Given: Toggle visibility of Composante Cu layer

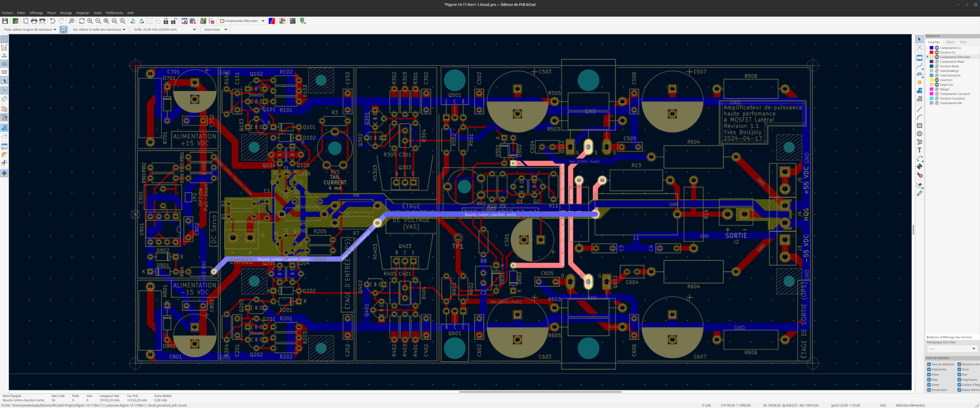Looking at the screenshot, I should tap(937, 48).
